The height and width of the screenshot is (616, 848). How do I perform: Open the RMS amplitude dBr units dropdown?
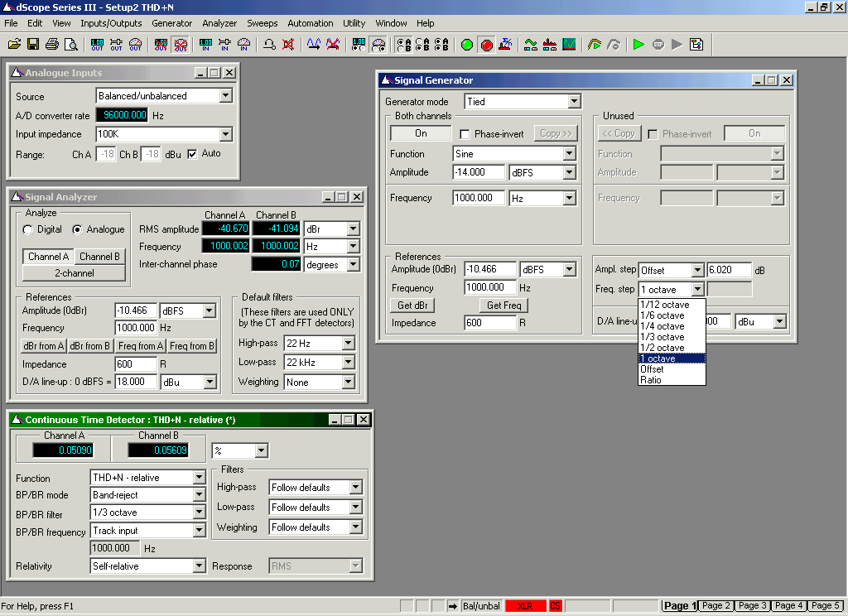point(353,229)
